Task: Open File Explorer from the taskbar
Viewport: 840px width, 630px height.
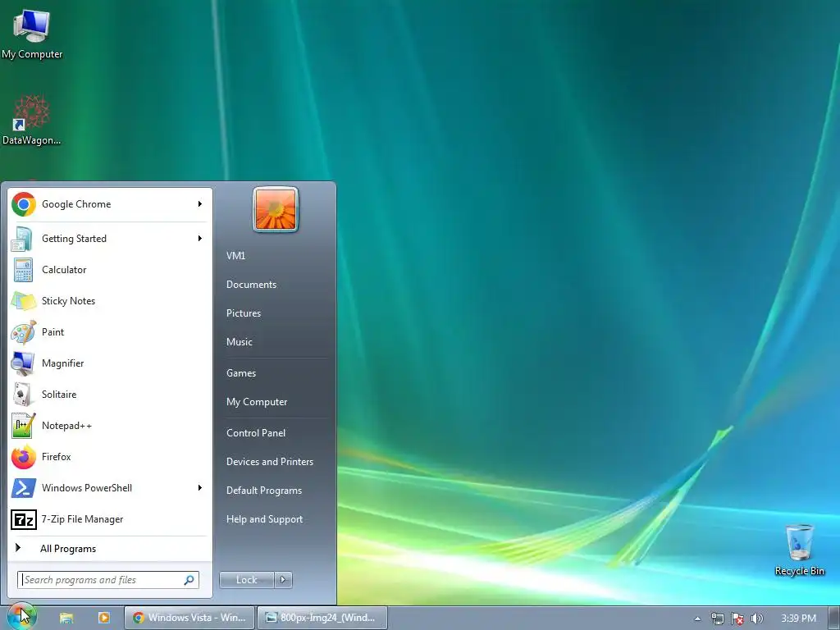Action: (66, 618)
